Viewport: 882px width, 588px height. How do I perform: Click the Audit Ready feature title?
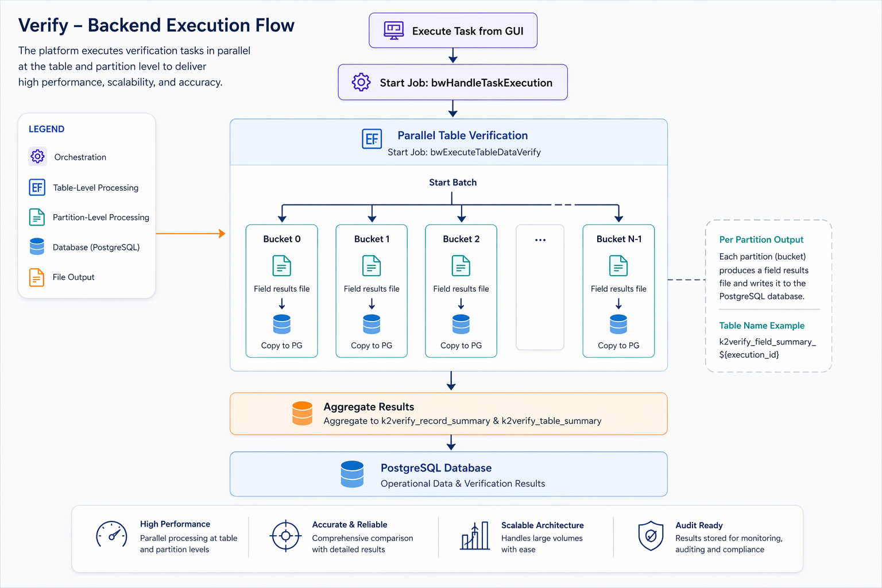click(x=699, y=525)
